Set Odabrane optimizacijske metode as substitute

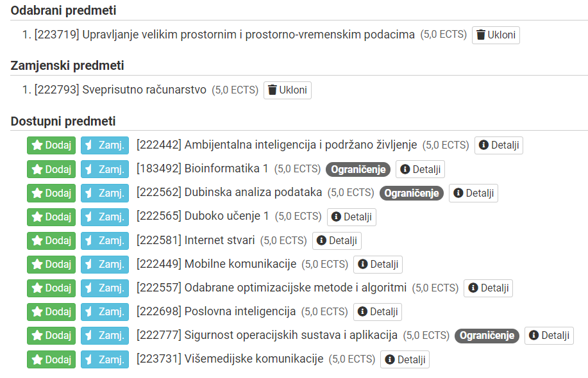tap(105, 288)
